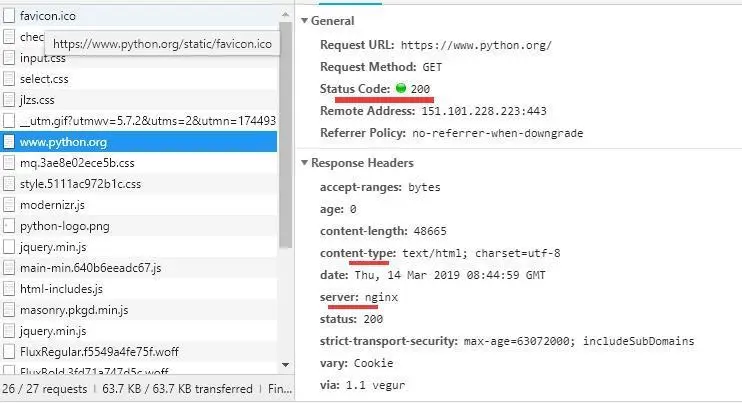
Task: Select the main-min.640b6eeadc67.js request
Action: tap(139, 268)
